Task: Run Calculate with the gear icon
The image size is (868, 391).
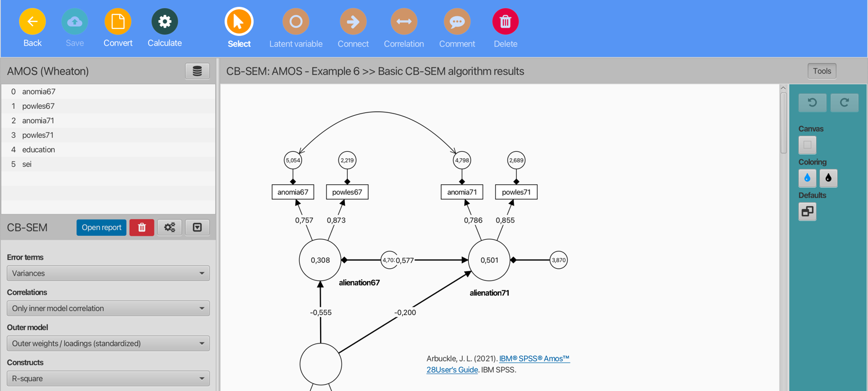Action: (165, 22)
